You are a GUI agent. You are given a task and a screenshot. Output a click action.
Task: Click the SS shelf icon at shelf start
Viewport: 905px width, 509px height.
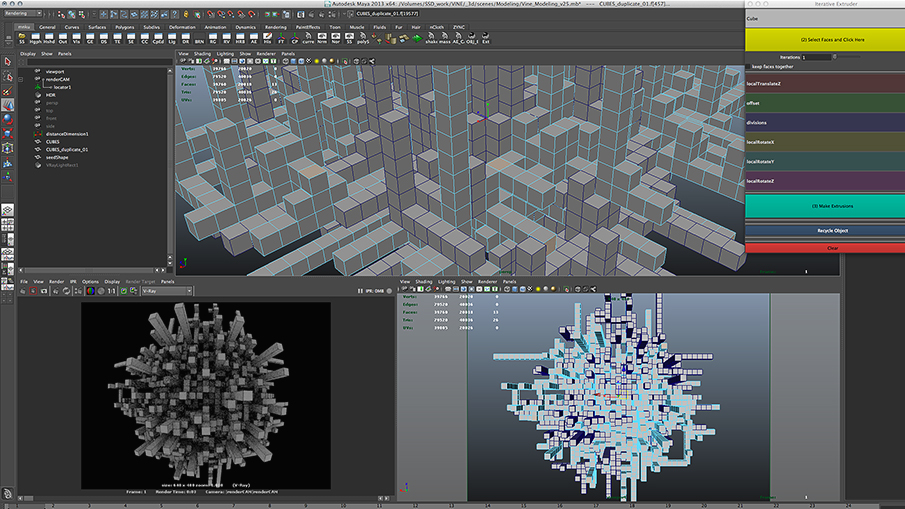(22, 39)
